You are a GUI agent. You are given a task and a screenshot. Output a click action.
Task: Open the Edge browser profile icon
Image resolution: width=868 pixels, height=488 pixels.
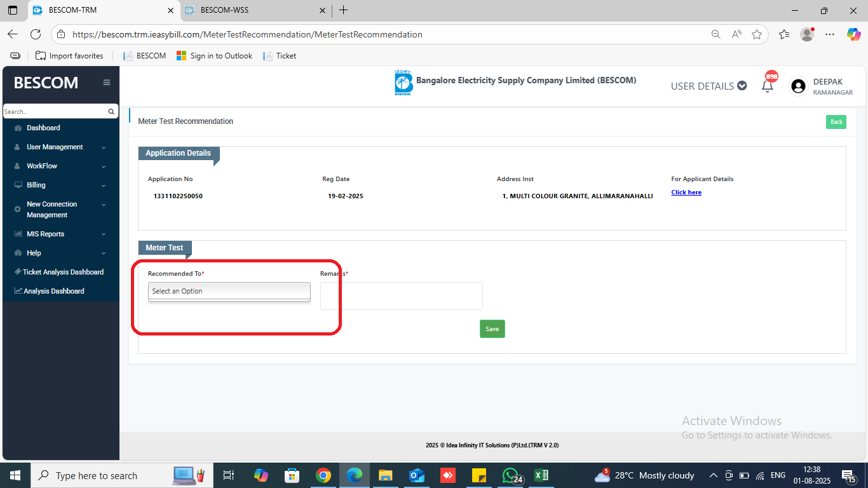(807, 34)
